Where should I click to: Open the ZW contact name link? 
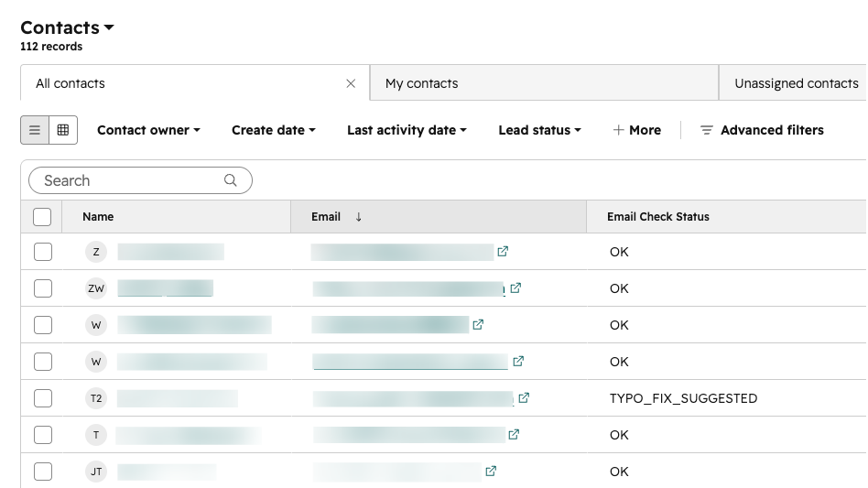pyautogui.click(x=165, y=288)
